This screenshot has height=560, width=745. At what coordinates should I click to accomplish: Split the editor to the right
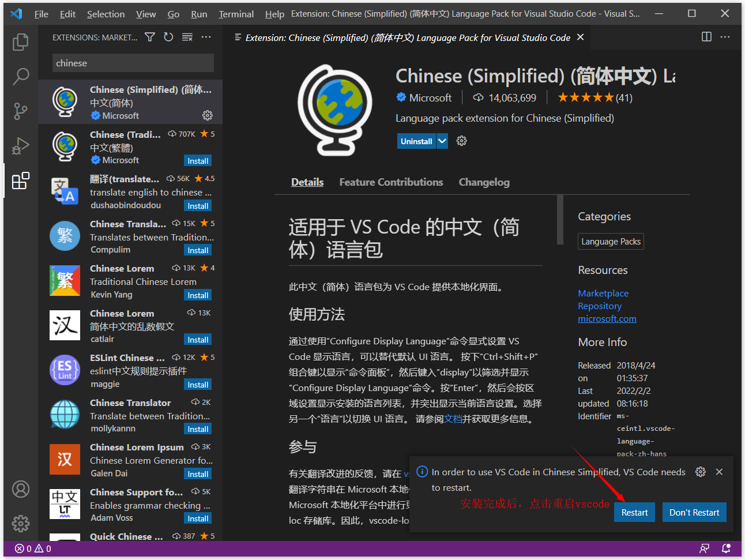pyautogui.click(x=706, y=37)
